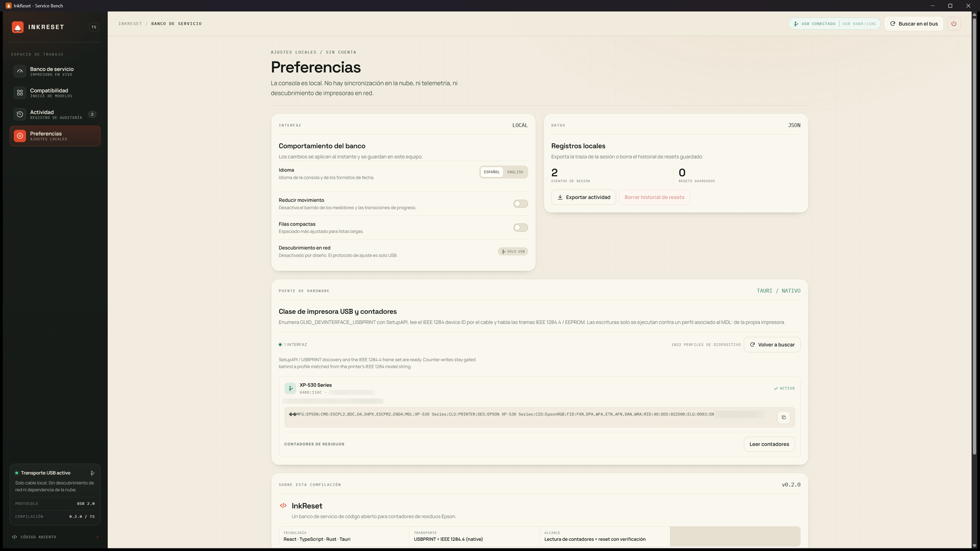Click the Eventos de sesión count 2
The width and height of the screenshot is (980, 551).
(554, 172)
